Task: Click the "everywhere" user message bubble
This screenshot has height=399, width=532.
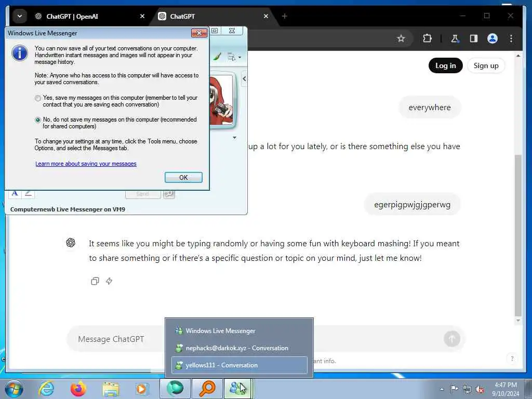Action: coord(430,107)
